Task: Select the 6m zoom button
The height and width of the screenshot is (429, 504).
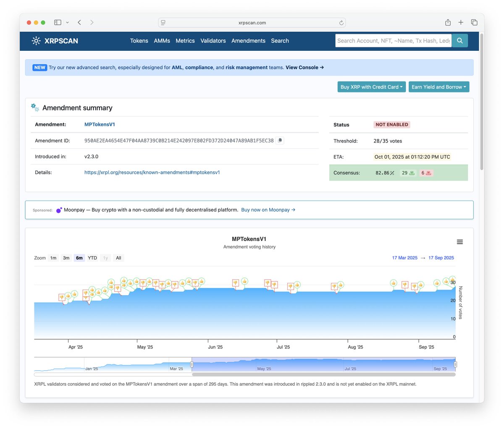Action: click(79, 258)
